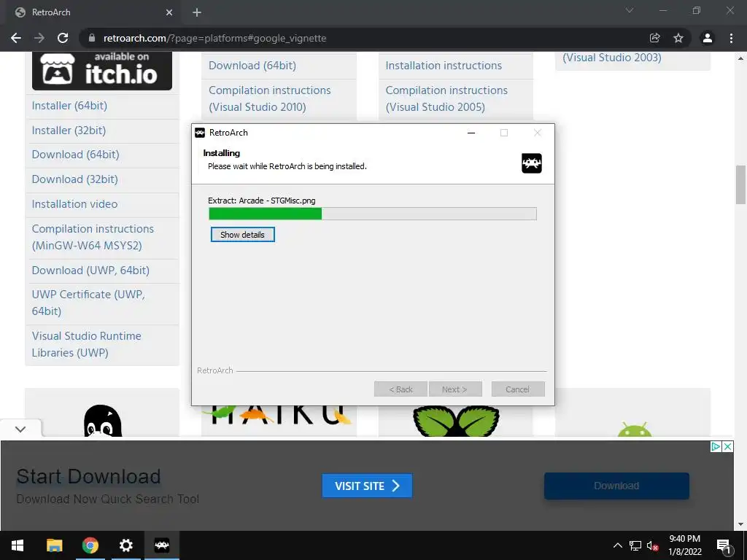The width and height of the screenshot is (747, 560).
Task: Click the Start Download ad headline
Action: [88, 477]
